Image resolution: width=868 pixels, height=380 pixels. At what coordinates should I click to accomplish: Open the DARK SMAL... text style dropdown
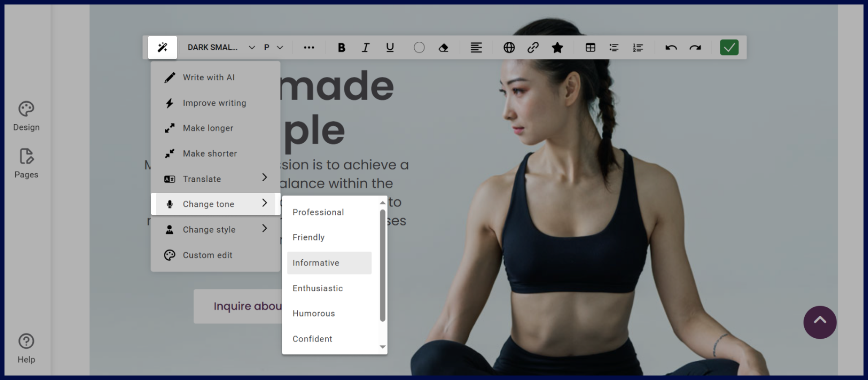pyautogui.click(x=221, y=47)
